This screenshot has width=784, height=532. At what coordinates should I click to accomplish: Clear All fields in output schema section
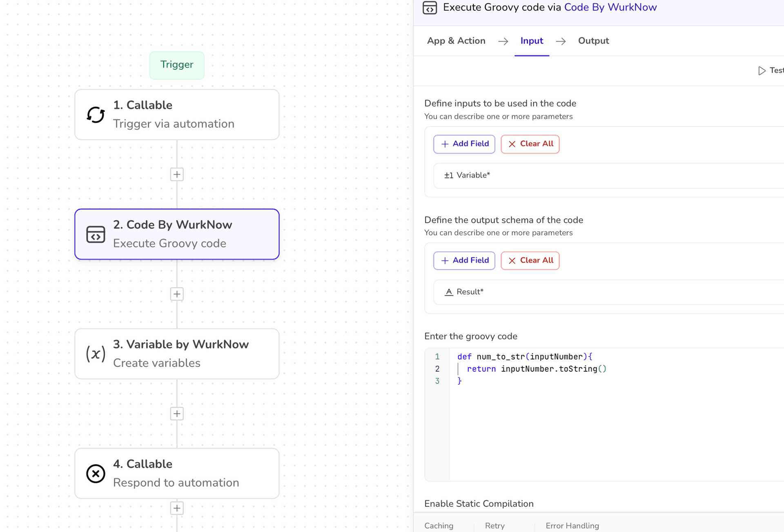pyautogui.click(x=530, y=260)
